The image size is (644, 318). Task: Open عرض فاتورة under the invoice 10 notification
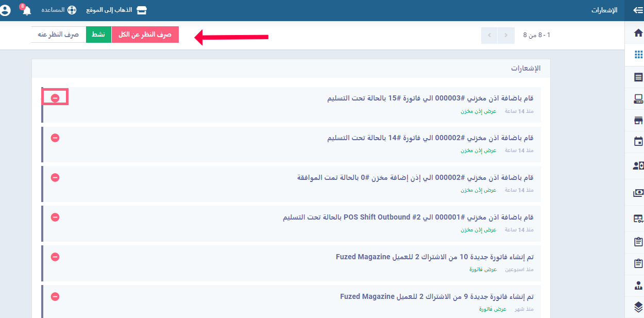pos(483,270)
